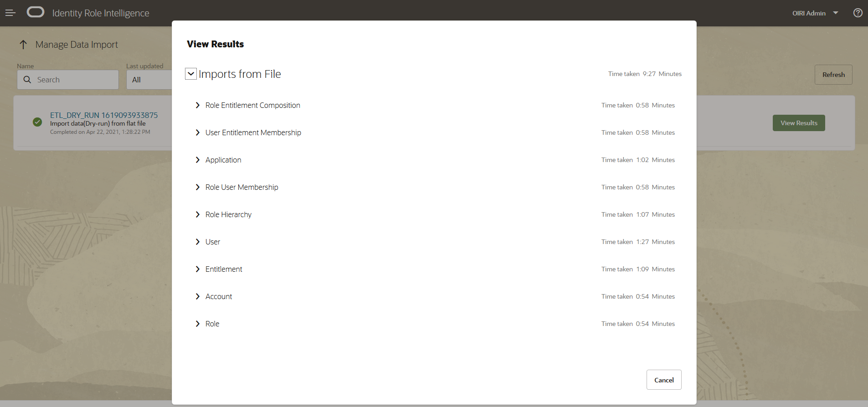Expand the Account row
This screenshot has height=407, width=868.
(197, 296)
